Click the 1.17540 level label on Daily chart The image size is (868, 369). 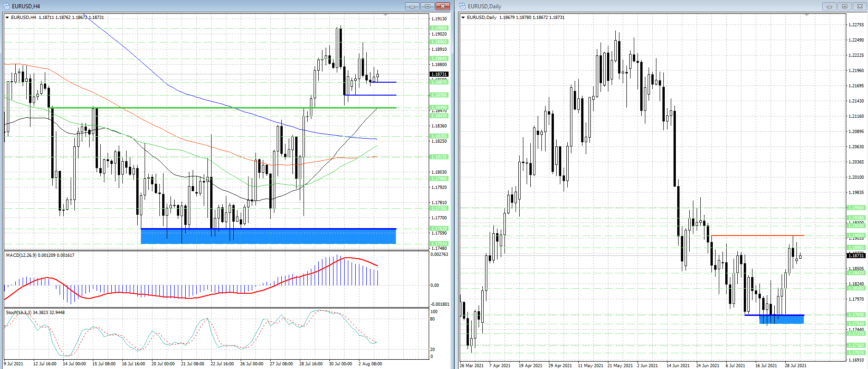point(856,324)
